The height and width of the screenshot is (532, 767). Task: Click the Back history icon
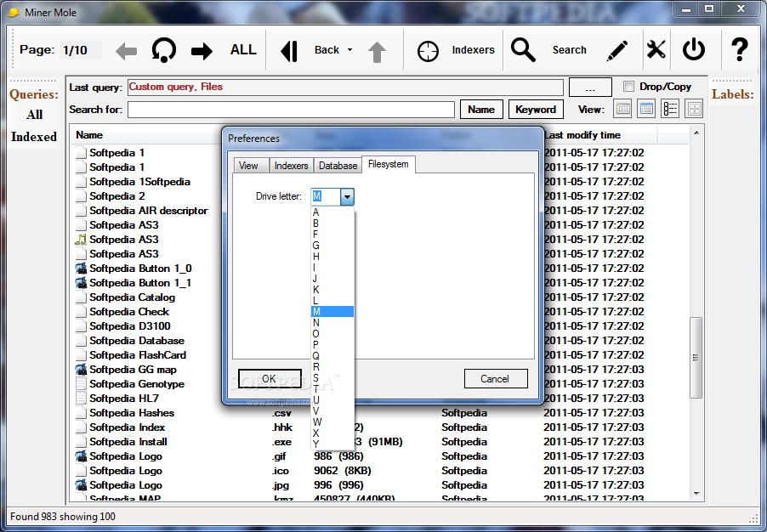tap(289, 51)
